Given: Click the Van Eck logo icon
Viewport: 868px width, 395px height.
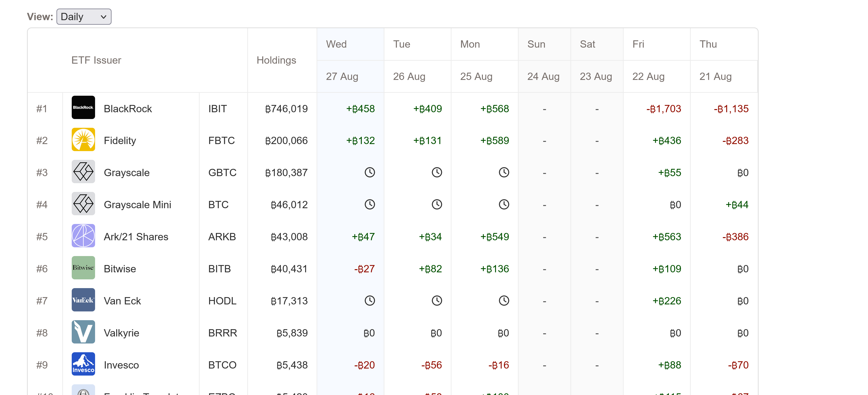Looking at the screenshot, I should 83,300.
